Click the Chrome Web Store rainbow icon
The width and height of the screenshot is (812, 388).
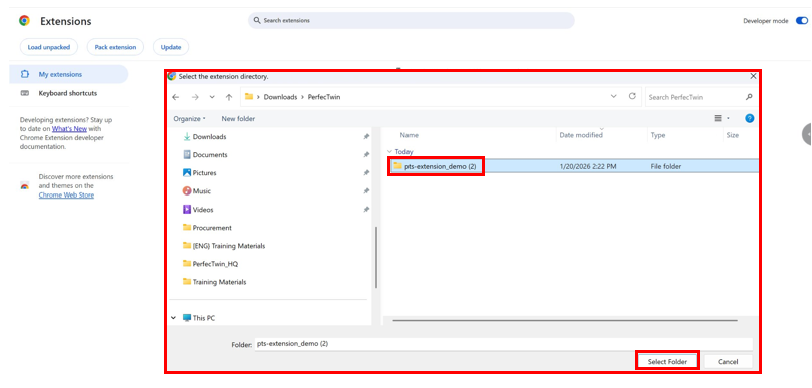click(x=24, y=185)
